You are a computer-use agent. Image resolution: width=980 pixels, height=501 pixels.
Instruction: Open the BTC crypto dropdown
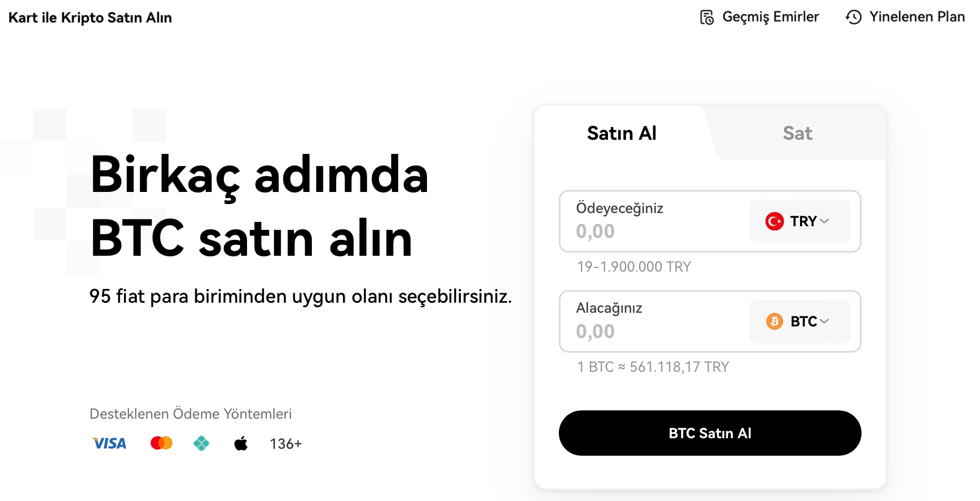[x=800, y=321]
